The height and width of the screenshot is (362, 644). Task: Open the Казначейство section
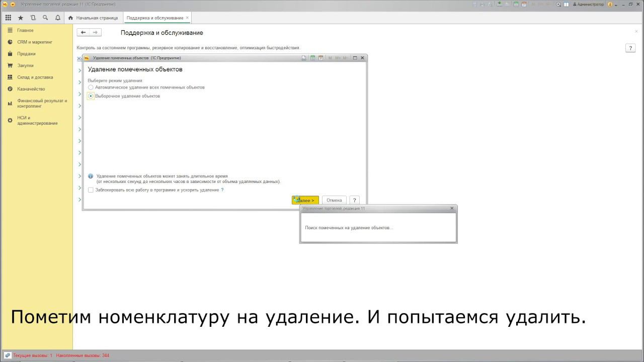(x=31, y=89)
